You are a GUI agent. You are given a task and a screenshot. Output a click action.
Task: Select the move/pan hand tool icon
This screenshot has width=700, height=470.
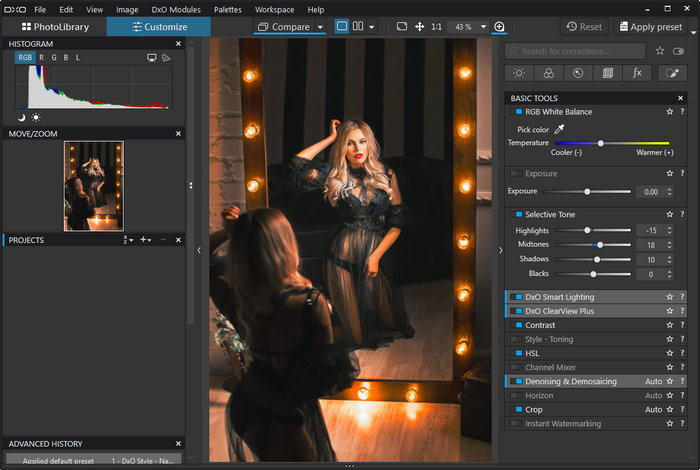click(420, 27)
